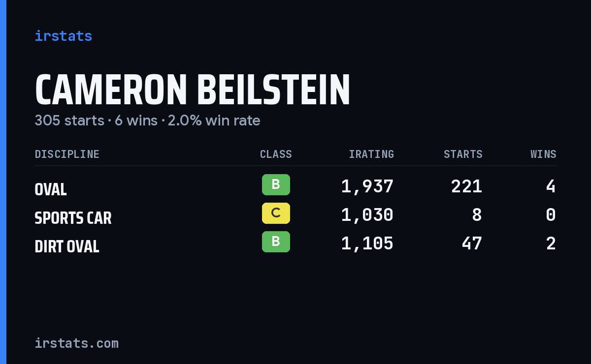591x364 pixels.
Task: Select the SPORTS CAR discipline row
Action: point(295,215)
